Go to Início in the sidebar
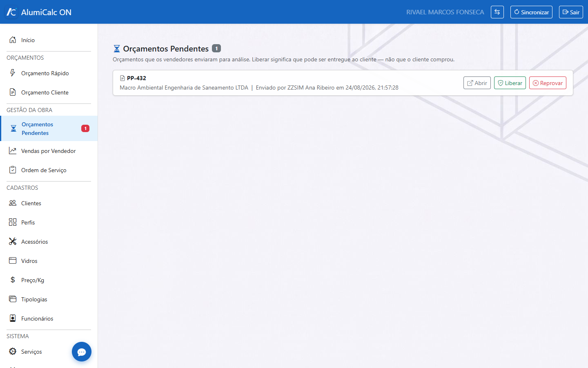 pyautogui.click(x=49, y=40)
